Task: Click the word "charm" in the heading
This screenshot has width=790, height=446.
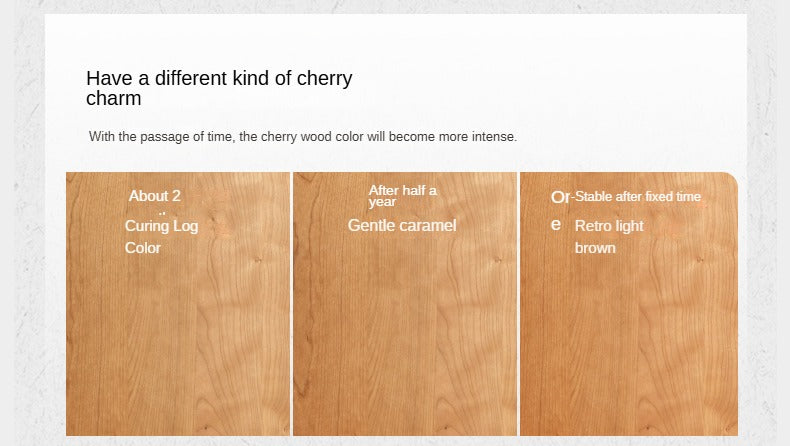Action: click(113, 99)
